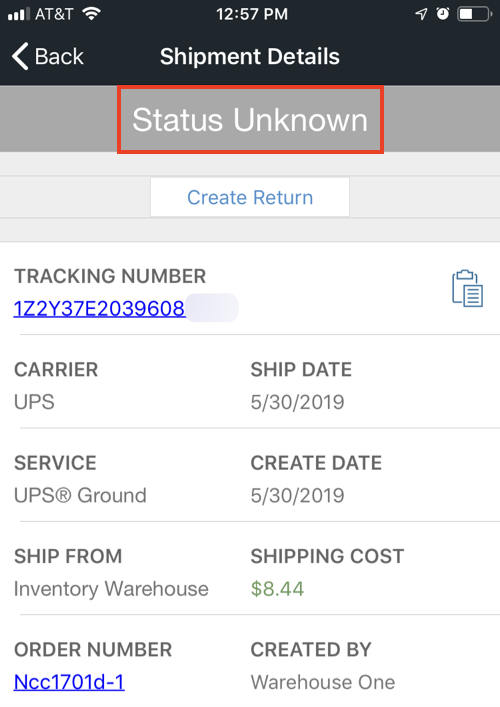Tap the Wi-Fi status icon
This screenshot has height=707, width=500.
pyautogui.click(x=92, y=14)
